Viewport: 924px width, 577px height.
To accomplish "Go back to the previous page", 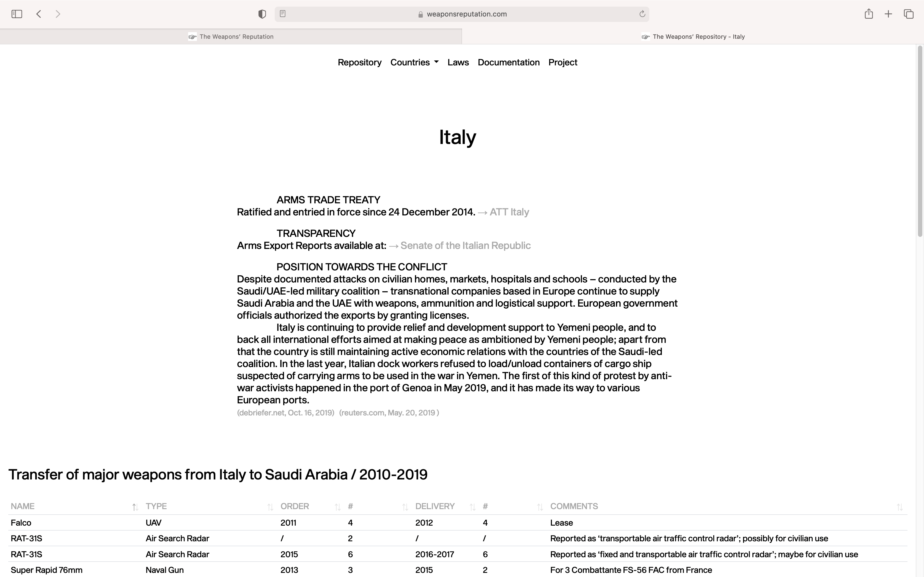I will tap(38, 14).
